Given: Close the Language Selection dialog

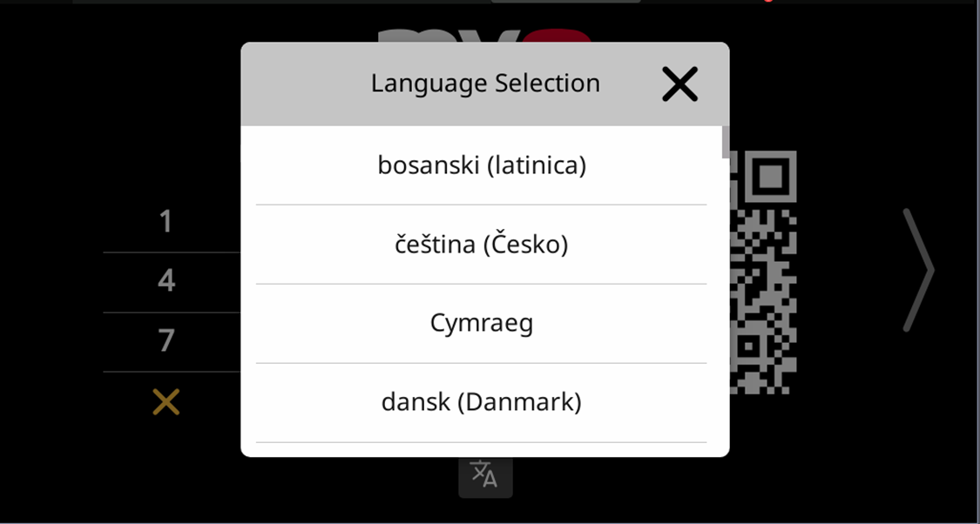Looking at the screenshot, I should 679,84.
